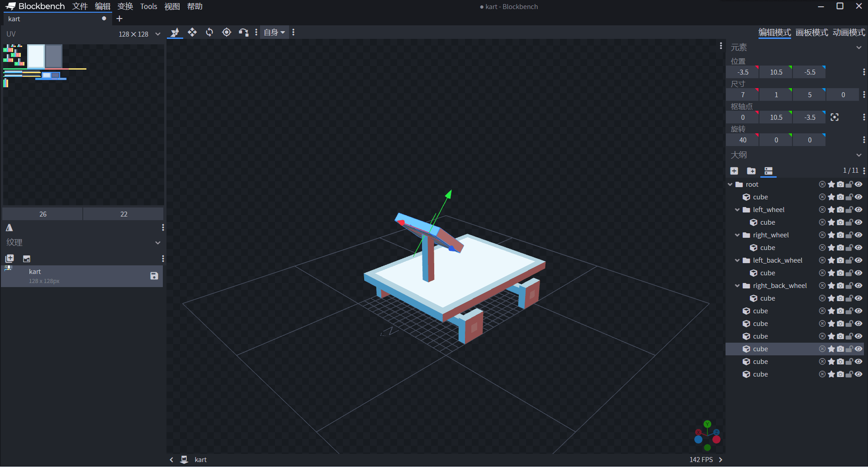Click the Add Cube icon in outliner
Image resolution: width=868 pixels, height=467 pixels.
pos(734,171)
